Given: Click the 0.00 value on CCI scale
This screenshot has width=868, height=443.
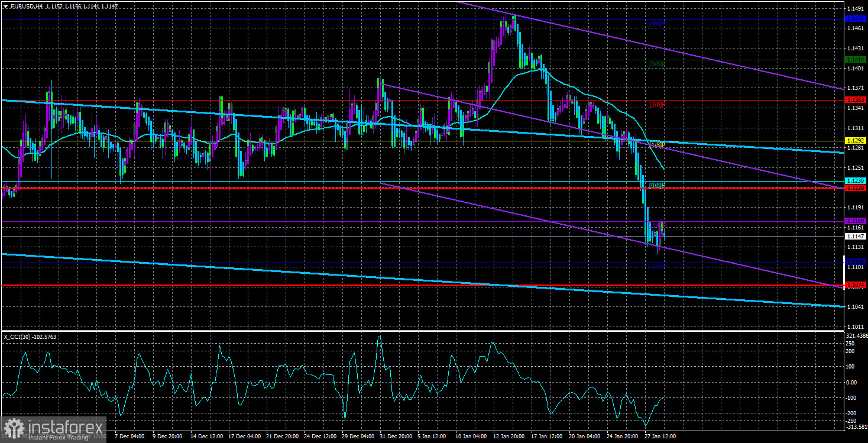Looking at the screenshot, I should 852,382.
